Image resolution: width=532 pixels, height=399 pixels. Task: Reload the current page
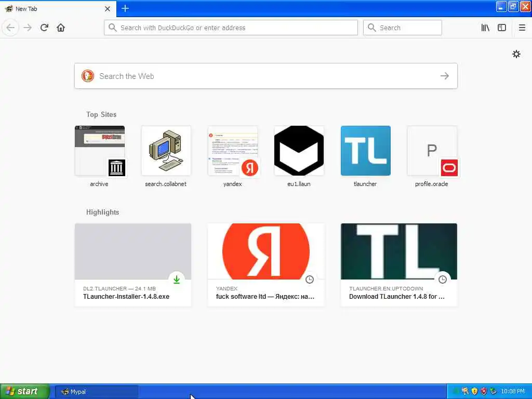pyautogui.click(x=45, y=28)
